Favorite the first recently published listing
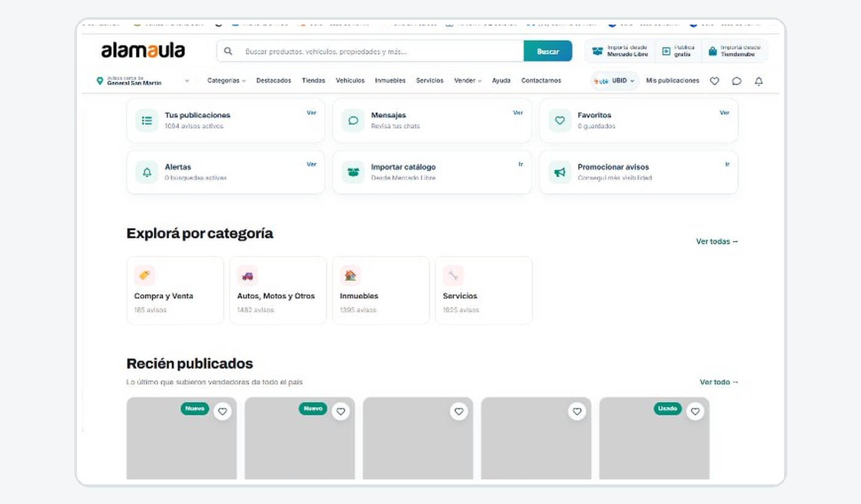Viewport: 861px width, 504px height. (223, 412)
